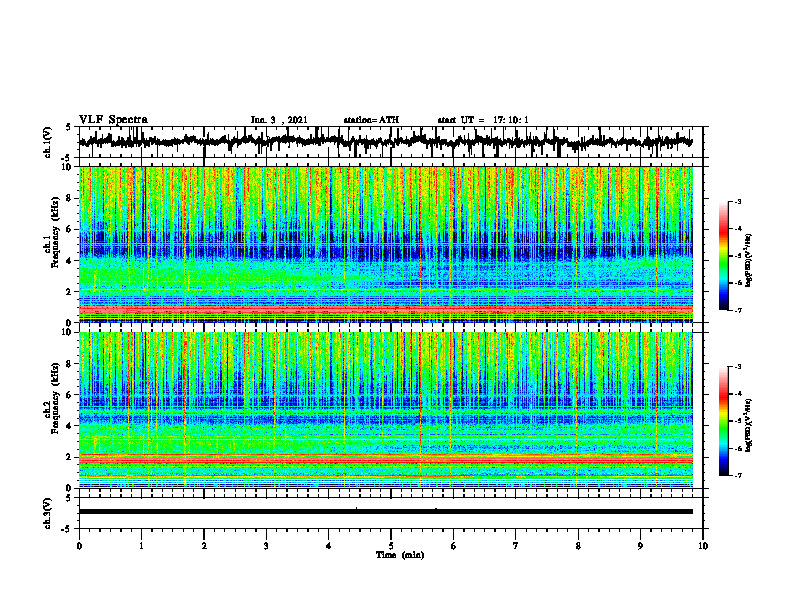Click the "station=ATH" header label
This screenshot has width=792, height=612.
point(371,120)
